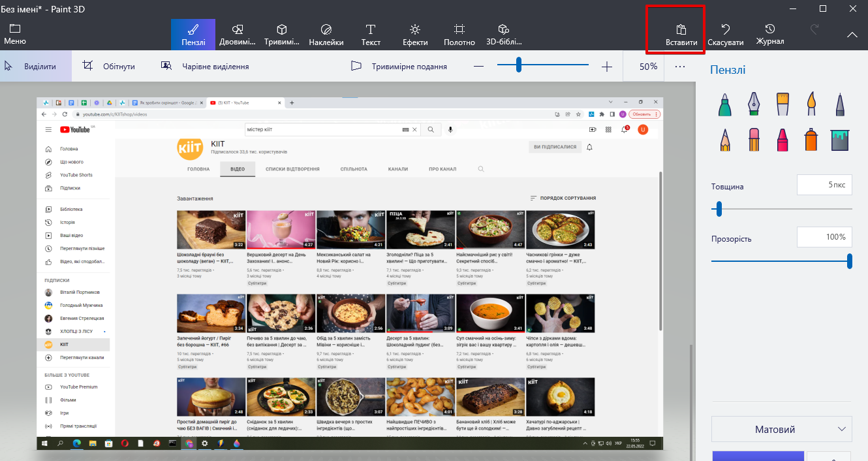Undo with the Скасувати button
Image resolution: width=868 pixels, height=461 pixels.
click(x=725, y=34)
